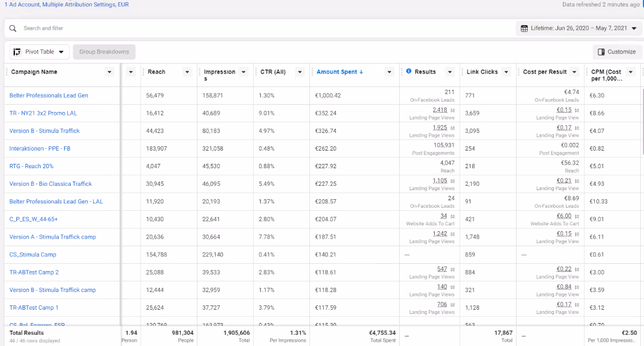
Task: Click the icon beside the €6.00 cost per result
Action: click(577, 216)
